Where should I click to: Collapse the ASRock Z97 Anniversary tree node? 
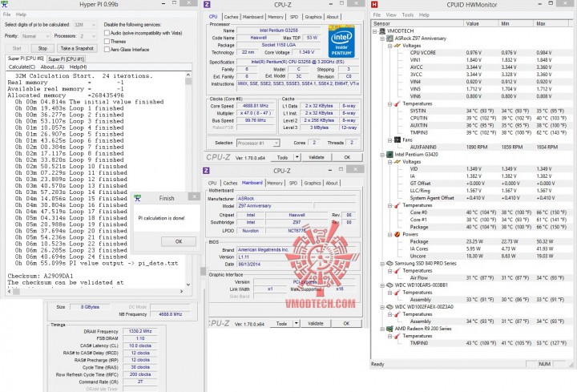(382, 38)
